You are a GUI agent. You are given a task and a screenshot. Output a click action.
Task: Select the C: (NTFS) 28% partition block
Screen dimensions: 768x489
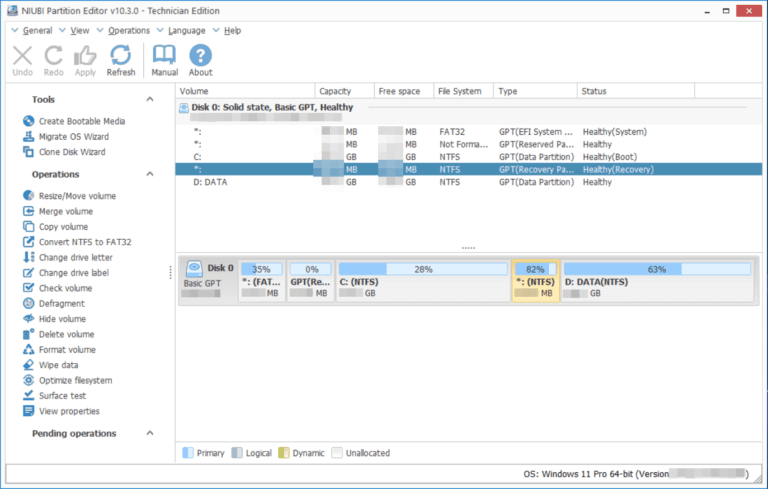[423, 281]
